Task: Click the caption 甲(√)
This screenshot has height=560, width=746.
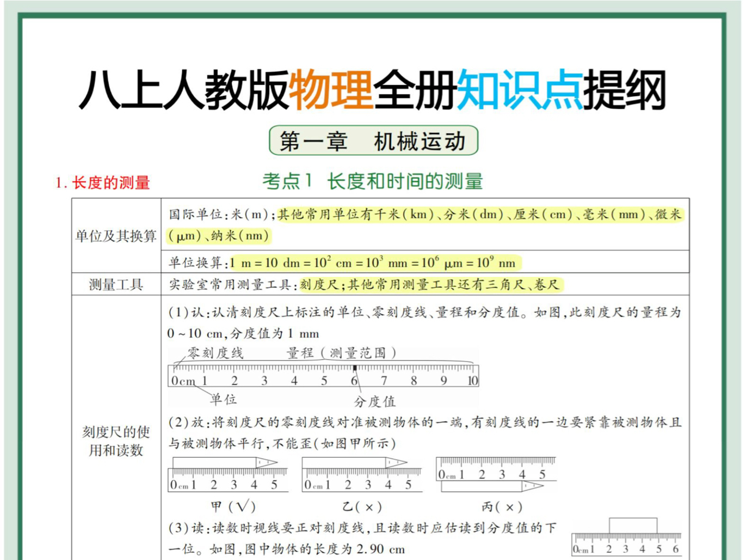Action: 233,507
